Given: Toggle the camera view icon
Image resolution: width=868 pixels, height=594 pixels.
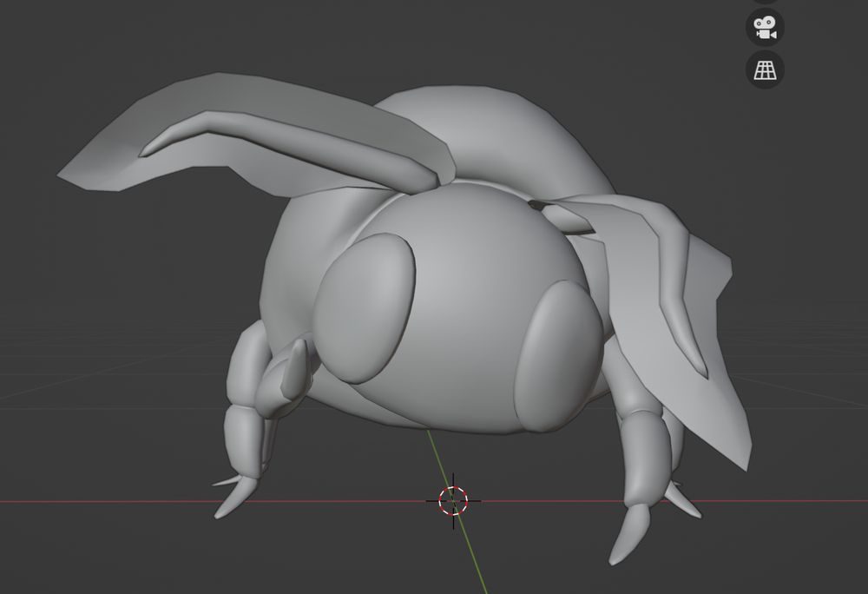Looking at the screenshot, I should (x=765, y=27).
